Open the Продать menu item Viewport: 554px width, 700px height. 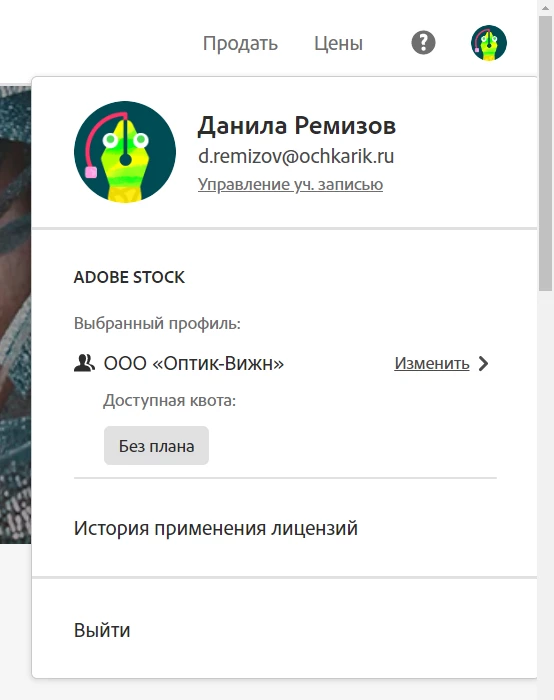(240, 43)
